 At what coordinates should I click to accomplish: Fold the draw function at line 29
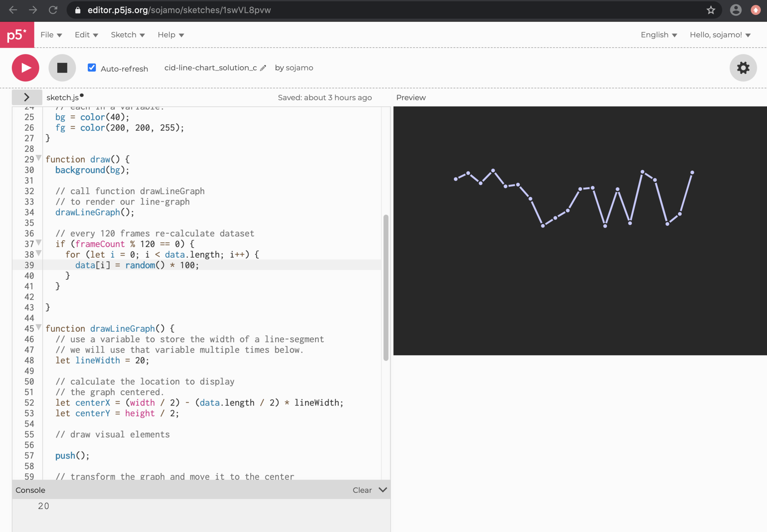39,158
